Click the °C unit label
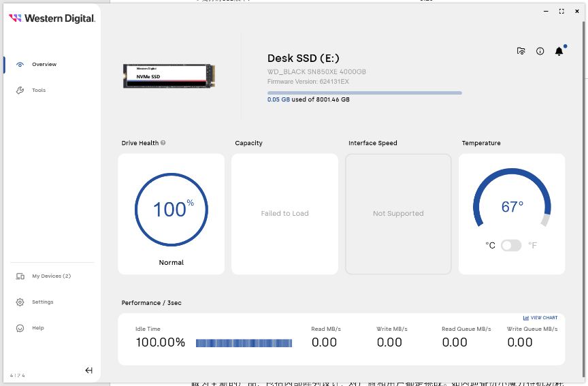Viewport: 588px width, 386px height. click(x=490, y=245)
